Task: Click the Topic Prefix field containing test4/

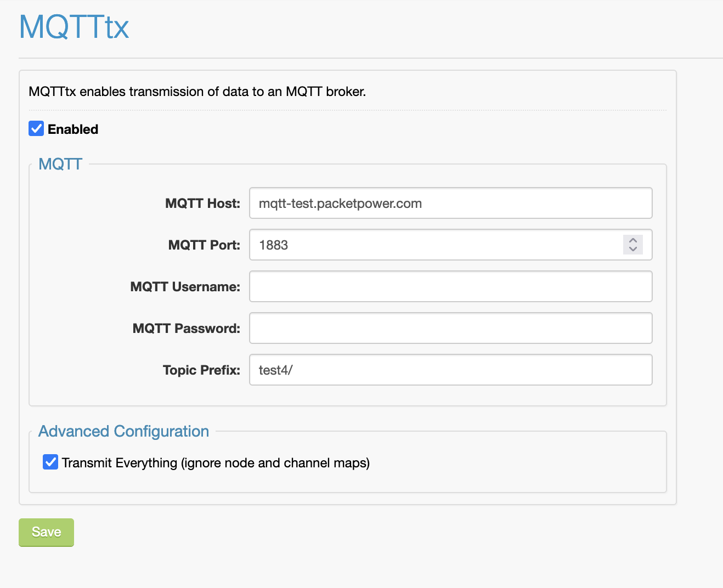Action: 450,370
